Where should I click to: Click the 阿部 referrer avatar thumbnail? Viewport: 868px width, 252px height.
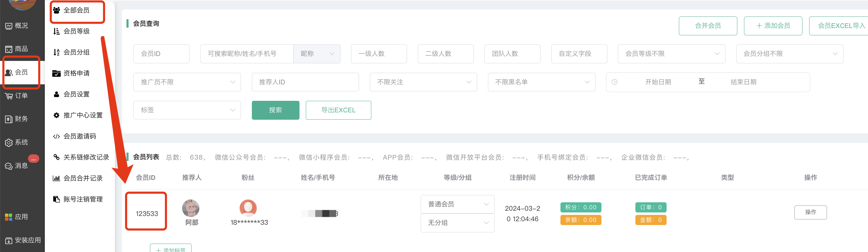click(191, 208)
